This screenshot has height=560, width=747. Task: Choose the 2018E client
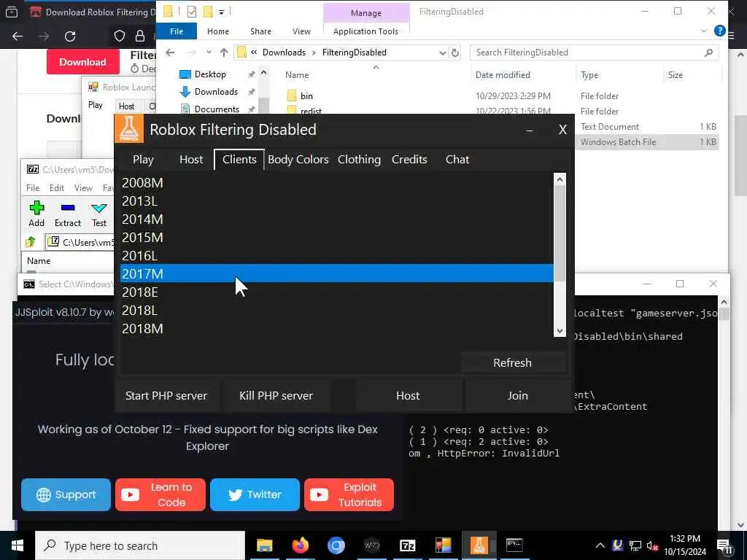[x=336, y=292]
